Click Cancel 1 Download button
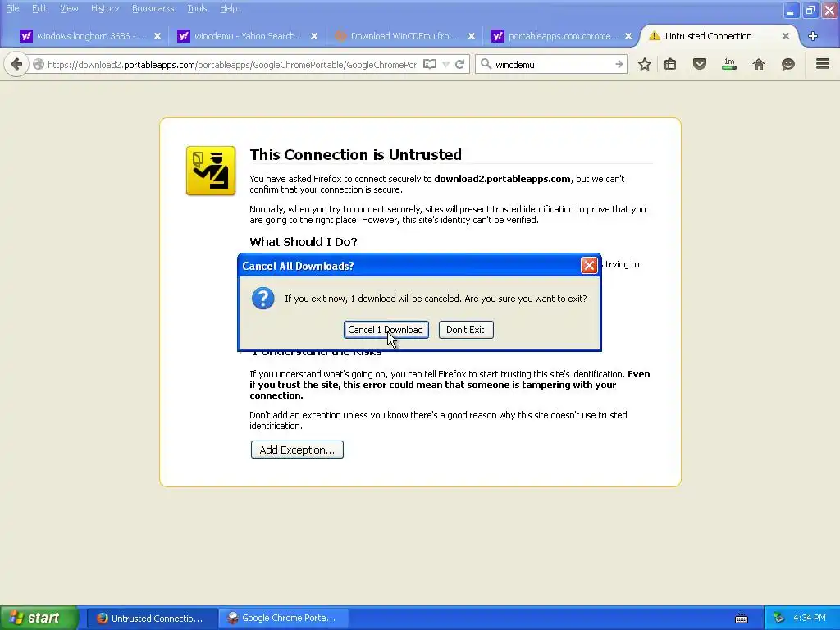 click(x=386, y=330)
